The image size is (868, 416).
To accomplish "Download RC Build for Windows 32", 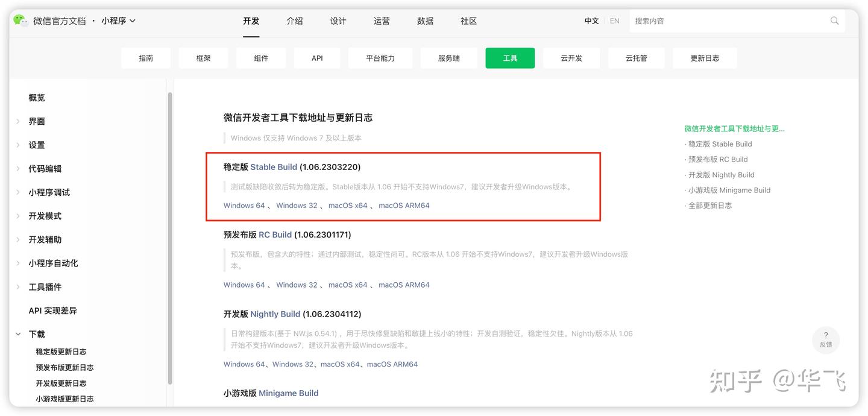I will 297,285.
